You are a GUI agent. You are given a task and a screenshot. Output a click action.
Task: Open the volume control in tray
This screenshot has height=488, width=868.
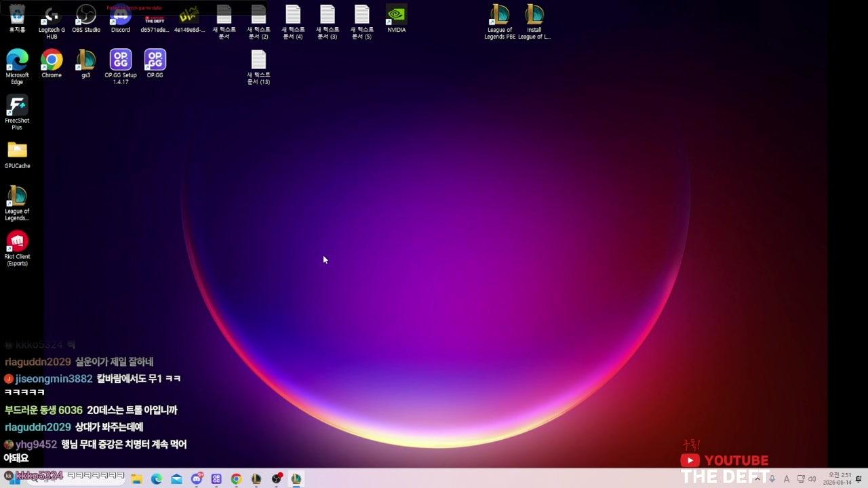coord(812,479)
